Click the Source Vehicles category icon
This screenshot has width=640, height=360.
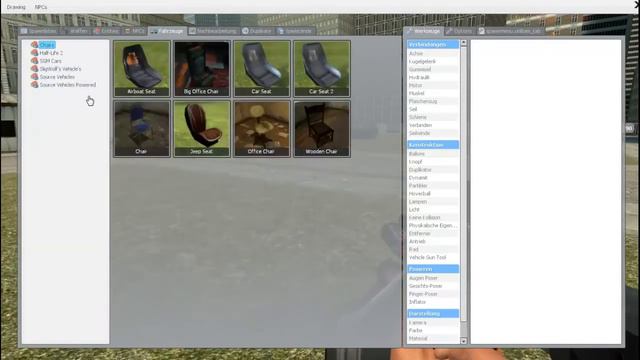(35, 77)
